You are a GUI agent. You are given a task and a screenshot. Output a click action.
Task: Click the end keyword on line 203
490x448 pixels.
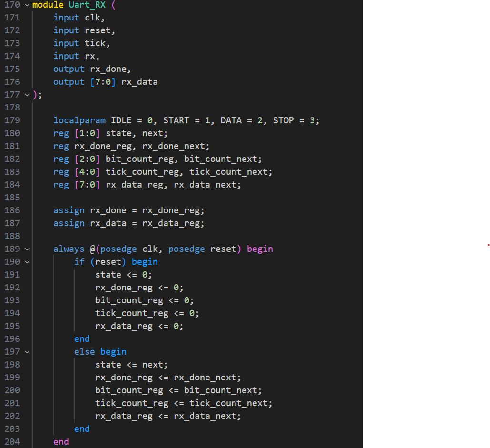[82, 429]
